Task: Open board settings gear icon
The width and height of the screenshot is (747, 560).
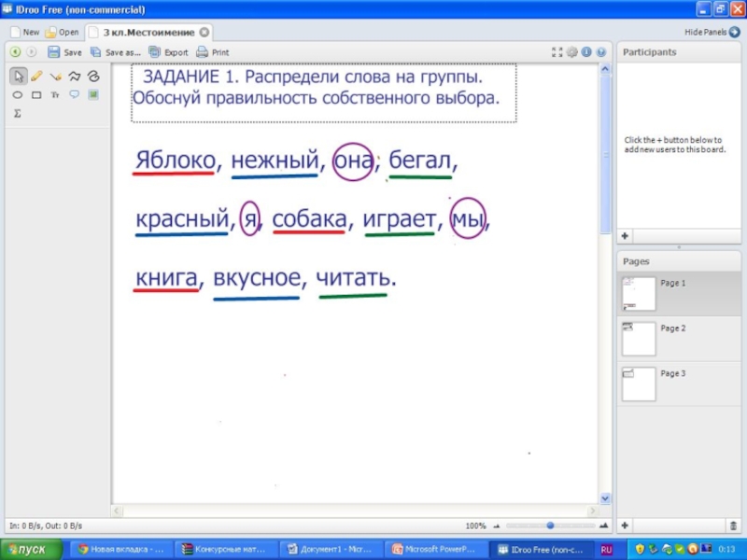Action: [x=572, y=52]
